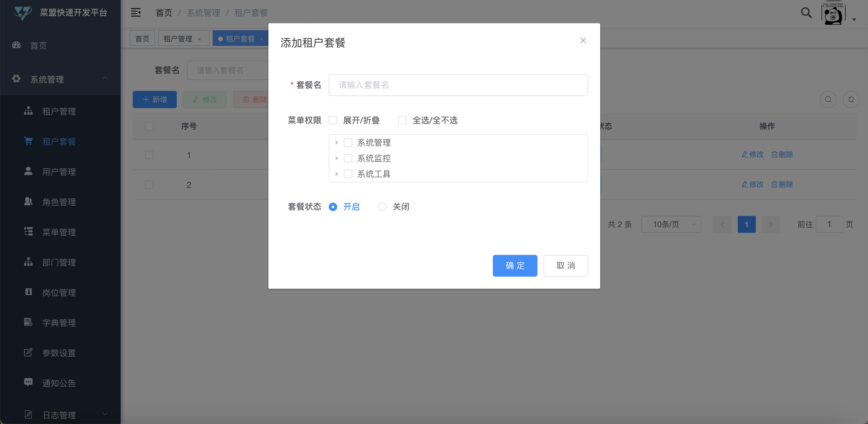The width and height of the screenshot is (868, 424).
Task: Click the refresh table icon button
Action: 851,99
